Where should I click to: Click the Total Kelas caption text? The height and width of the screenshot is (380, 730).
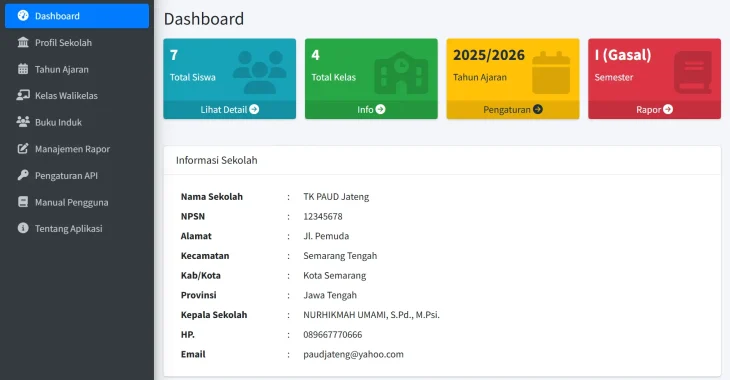click(333, 77)
